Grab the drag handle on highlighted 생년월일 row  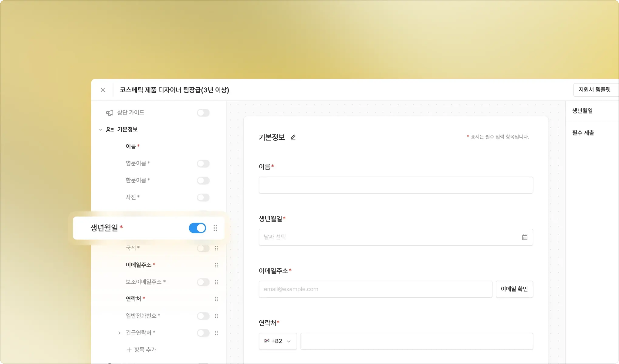(x=215, y=228)
